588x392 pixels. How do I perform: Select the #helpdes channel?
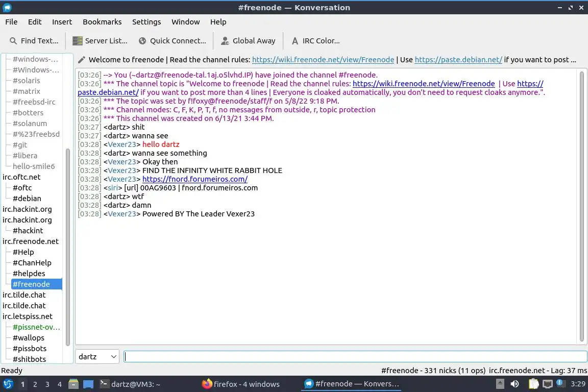pyautogui.click(x=29, y=274)
